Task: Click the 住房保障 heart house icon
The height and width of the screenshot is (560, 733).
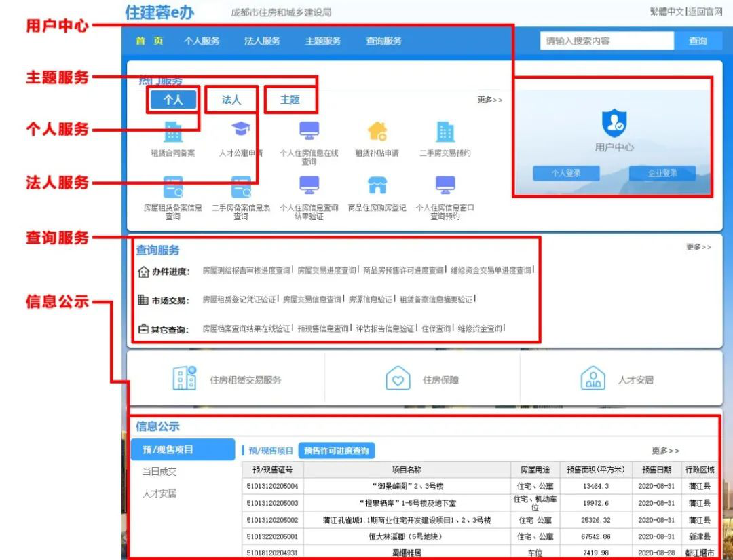Action: point(398,378)
